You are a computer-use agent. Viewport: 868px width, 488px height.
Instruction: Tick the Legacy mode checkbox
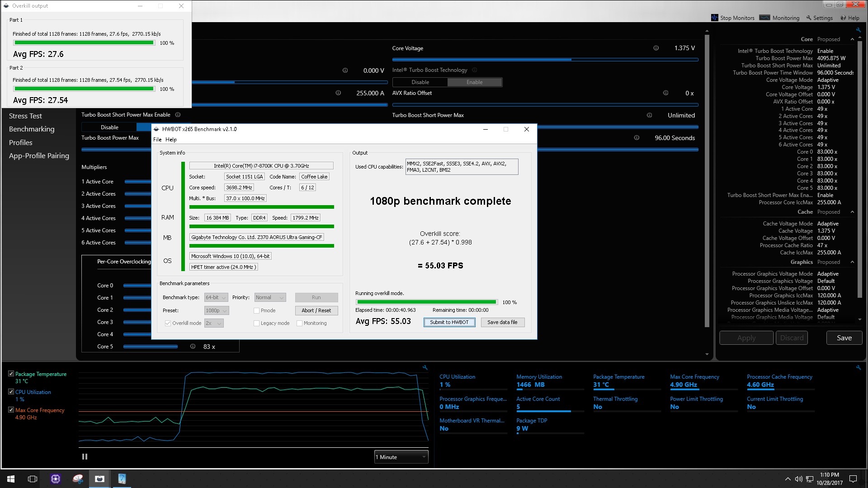[256, 323]
